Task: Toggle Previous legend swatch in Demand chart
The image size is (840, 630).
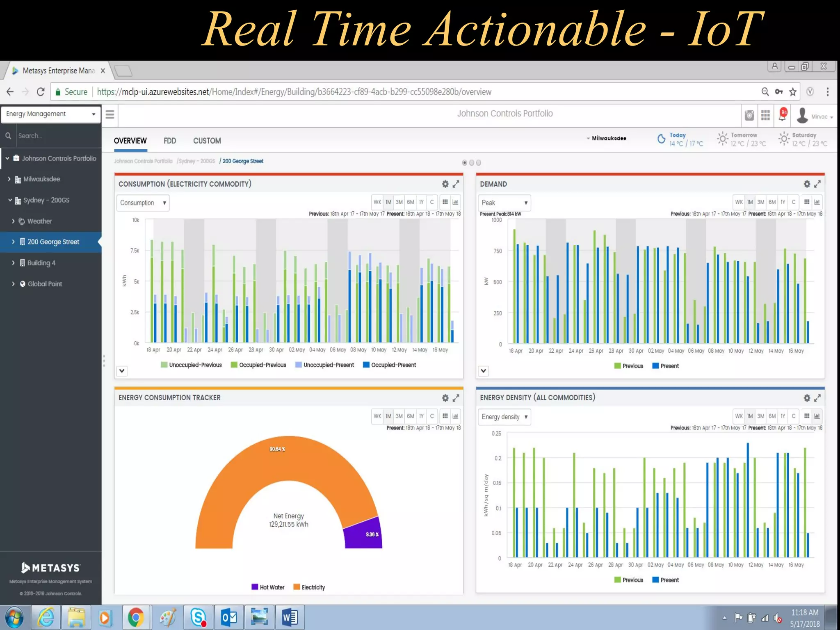Action: coord(618,366)
